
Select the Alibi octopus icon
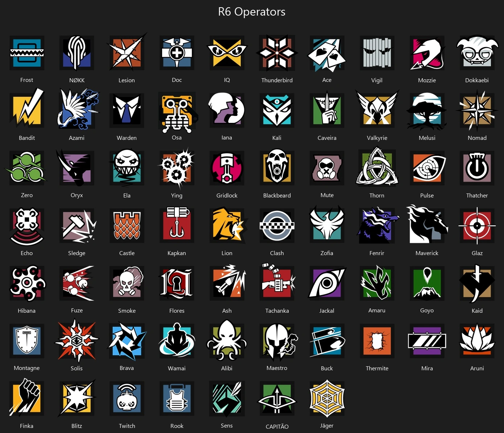tap(227, 341)
